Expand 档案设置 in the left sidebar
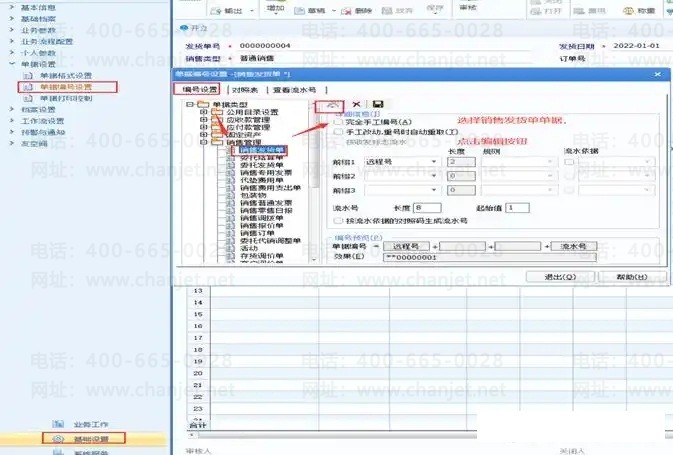 (12, 109)
